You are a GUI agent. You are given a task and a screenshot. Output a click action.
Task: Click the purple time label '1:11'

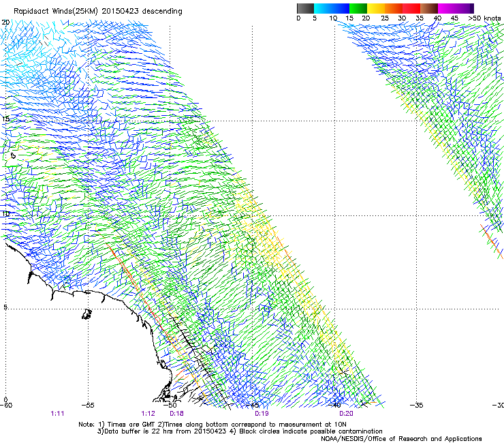pyautogui.click(x=57, y=414)
